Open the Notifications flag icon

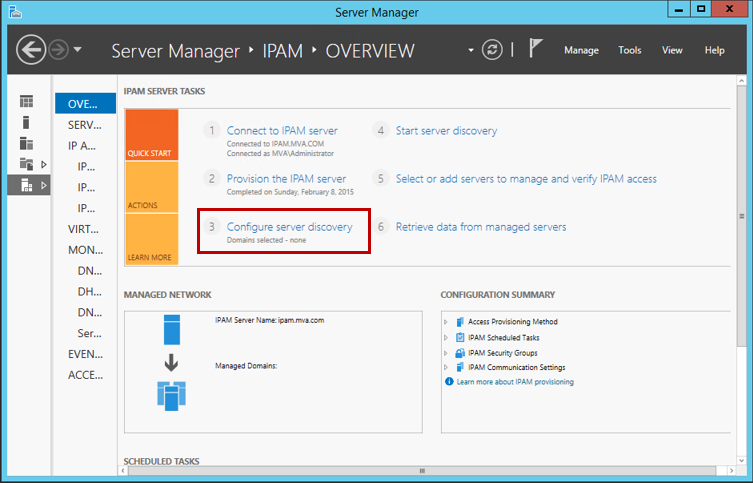(x=535, y=48)
